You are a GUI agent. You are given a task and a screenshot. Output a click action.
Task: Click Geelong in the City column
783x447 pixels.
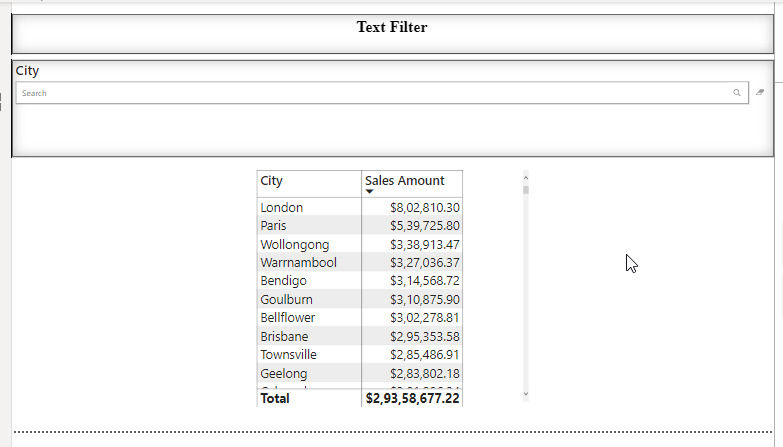pos(284,373)
